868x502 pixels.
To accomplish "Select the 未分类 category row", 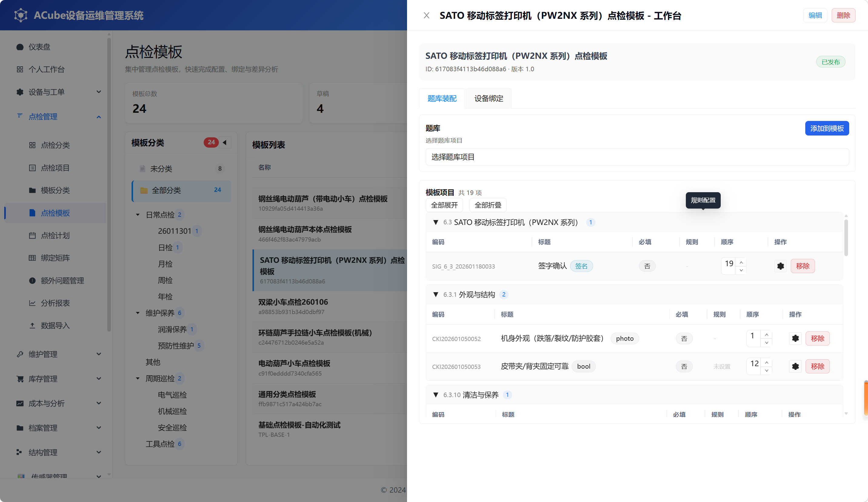I will [181, 169].
